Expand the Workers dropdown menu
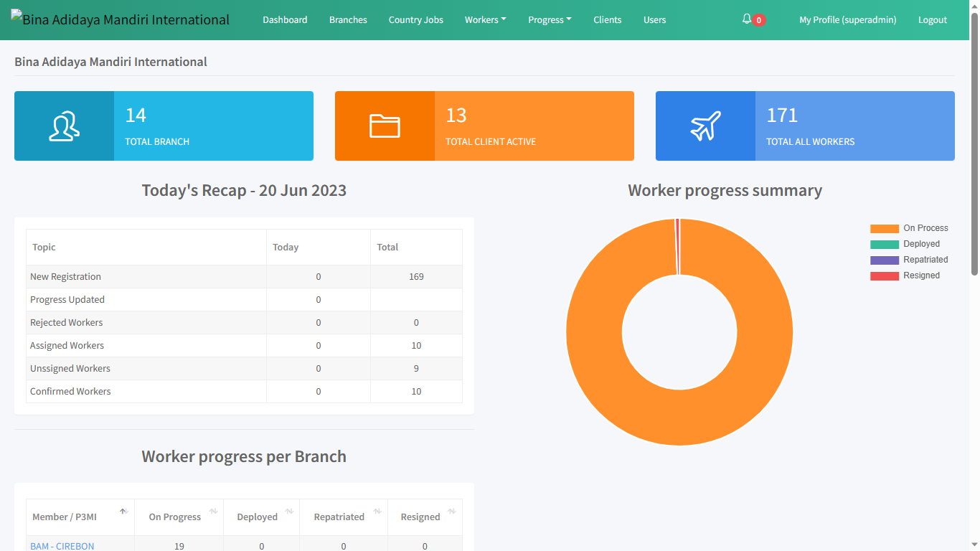Screen dimensions: 980x551 click(x=485, y=20)
